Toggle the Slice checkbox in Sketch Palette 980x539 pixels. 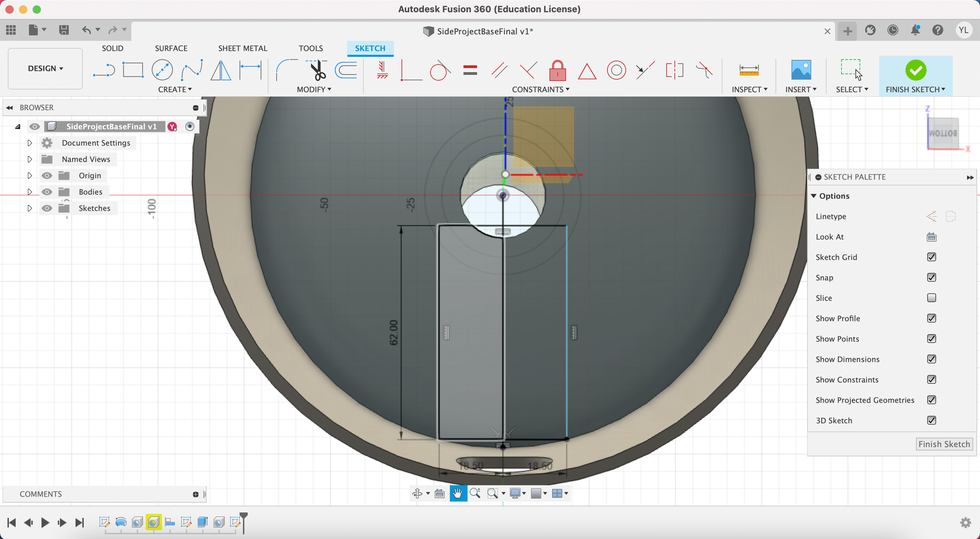[932, 298]
